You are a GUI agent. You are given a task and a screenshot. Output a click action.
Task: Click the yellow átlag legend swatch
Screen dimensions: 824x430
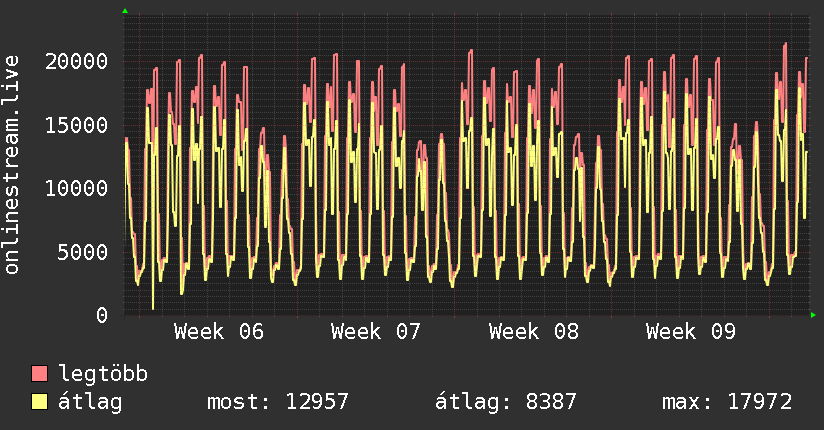[x=40, y=402]
